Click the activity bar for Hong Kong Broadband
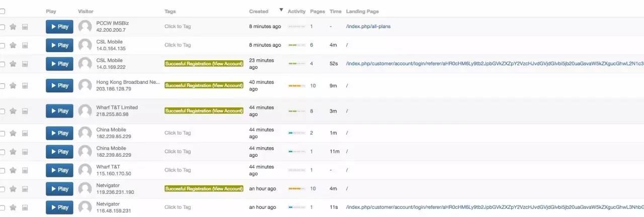The height and width of the screenshot is (217, 644). click(x=296, y=86)
